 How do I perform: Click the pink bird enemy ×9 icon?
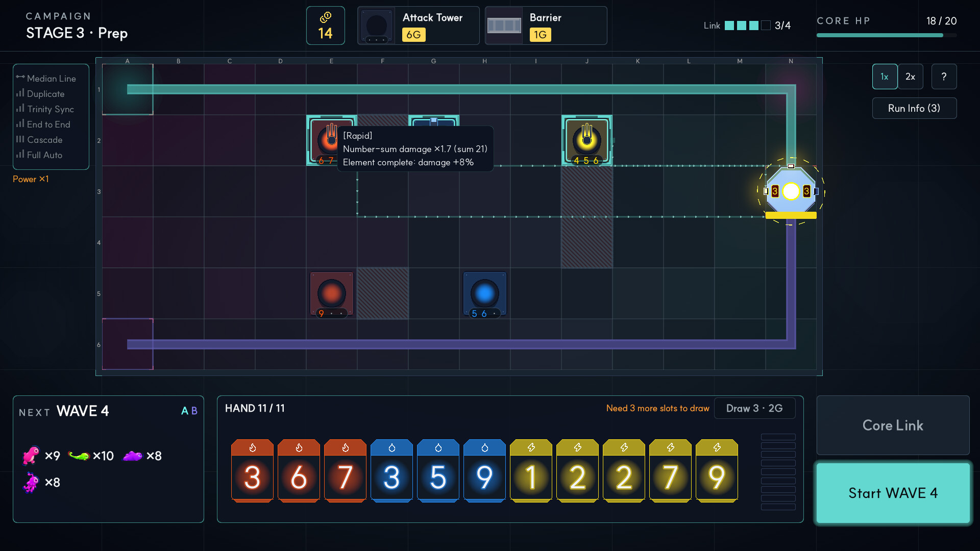[x=31, y=456]
